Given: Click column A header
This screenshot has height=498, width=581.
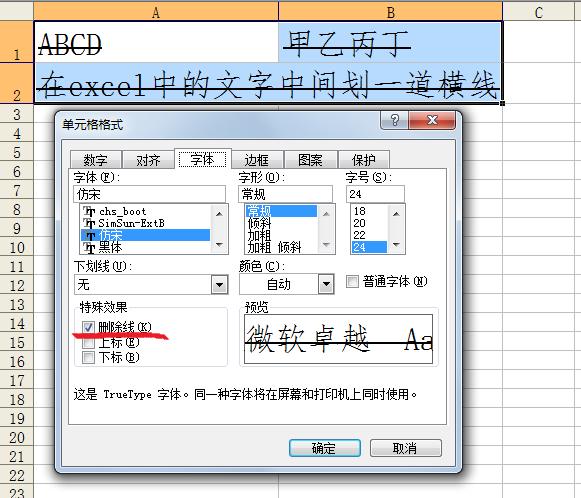Looking at the screenshot, I should [156, 13].
